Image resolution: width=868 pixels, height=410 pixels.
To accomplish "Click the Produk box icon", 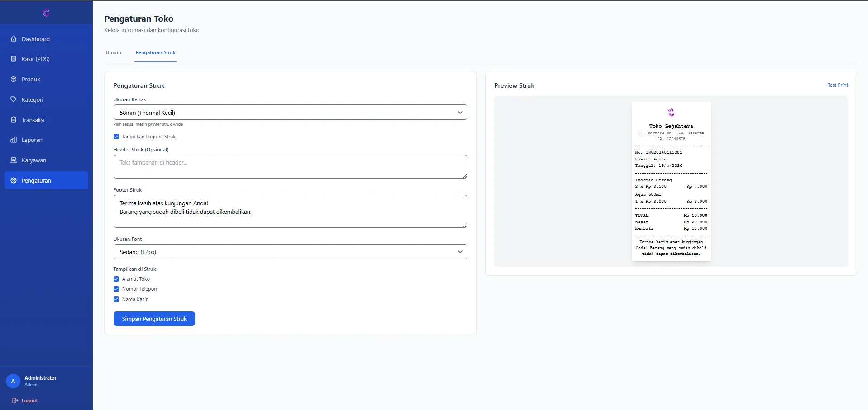I will click(x=14, y=79).
